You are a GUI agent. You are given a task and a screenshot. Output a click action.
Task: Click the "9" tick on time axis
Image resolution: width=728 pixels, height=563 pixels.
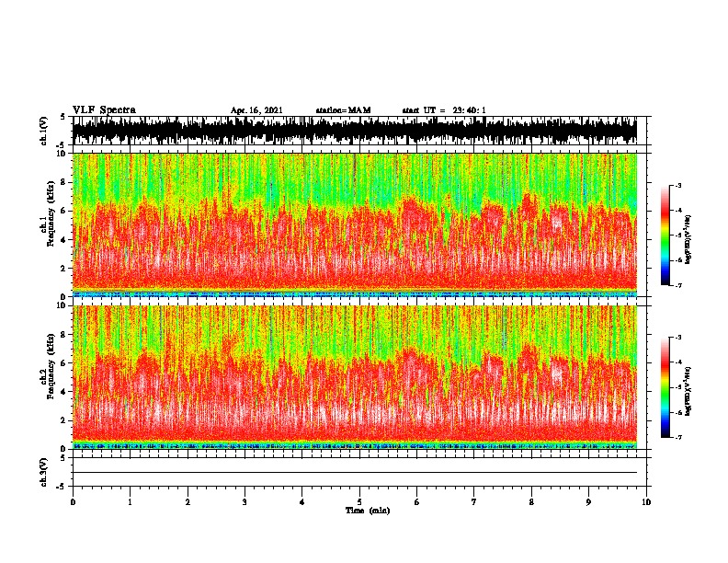tap(588, 502)
